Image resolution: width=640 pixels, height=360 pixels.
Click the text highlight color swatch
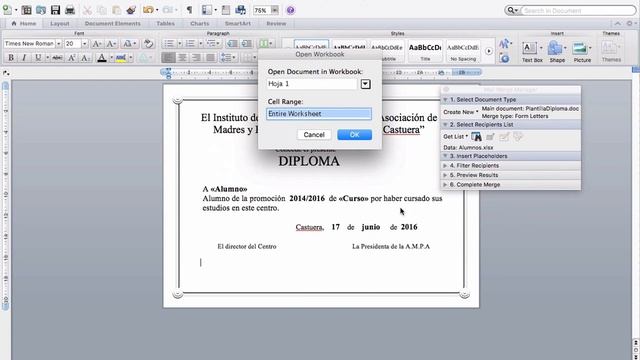[x=121, y=58]
